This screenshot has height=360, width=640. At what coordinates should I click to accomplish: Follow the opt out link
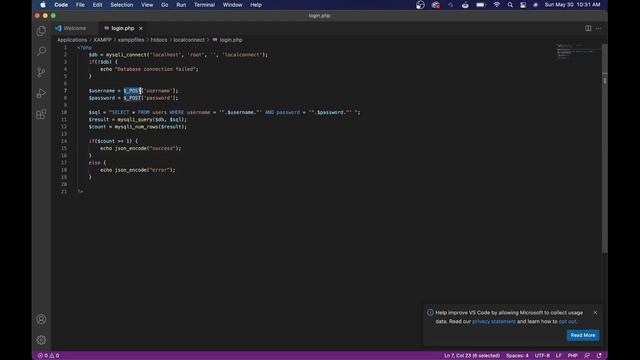click(567, 321)
